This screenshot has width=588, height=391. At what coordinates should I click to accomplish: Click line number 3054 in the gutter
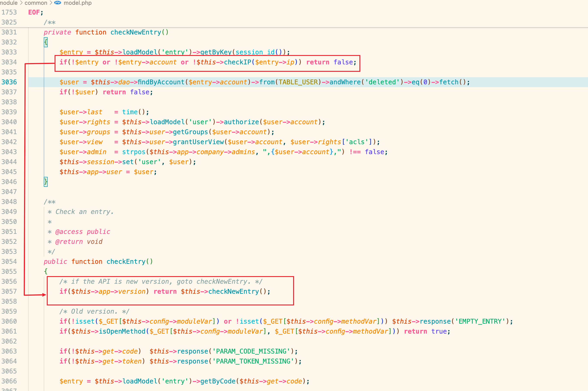(9, 262)
